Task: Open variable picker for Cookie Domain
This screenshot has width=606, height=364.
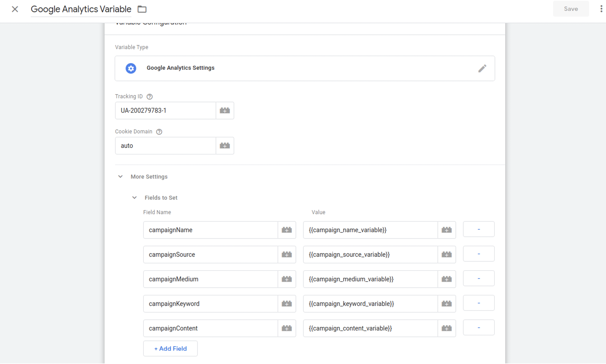Action: tap(225, 146)
